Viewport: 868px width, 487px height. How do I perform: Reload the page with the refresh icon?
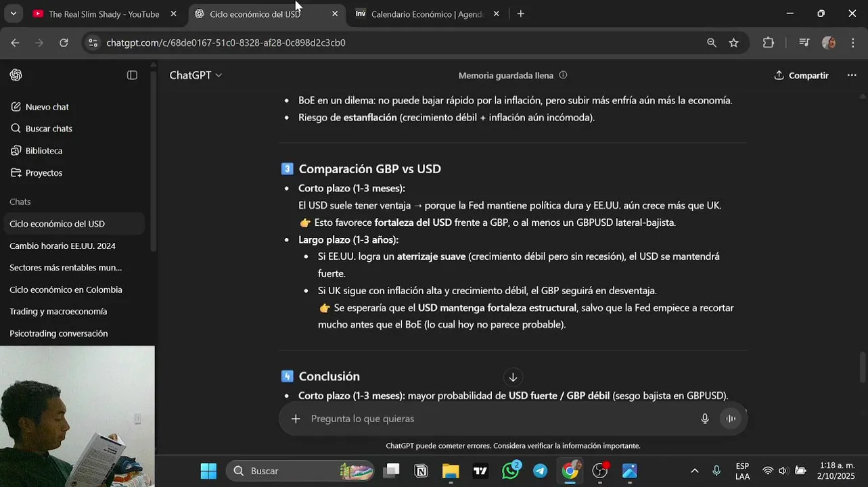(64, 43)
